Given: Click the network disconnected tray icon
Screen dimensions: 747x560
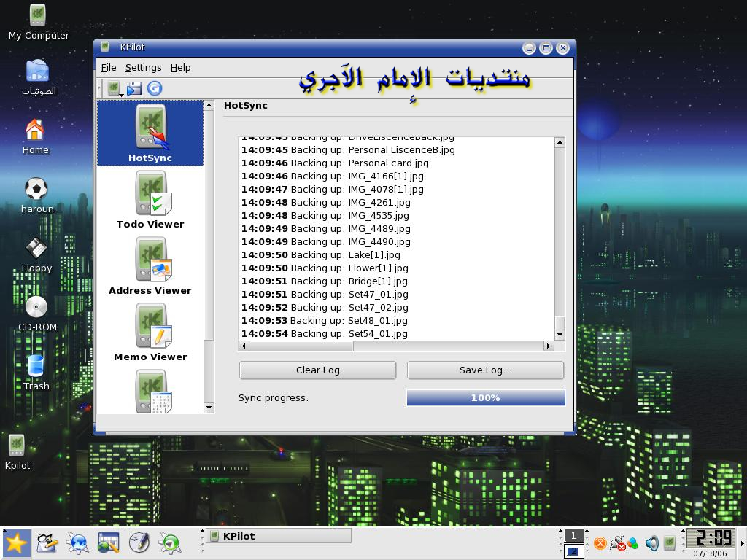Looking at the screenshot, I should tap(617, 543).
